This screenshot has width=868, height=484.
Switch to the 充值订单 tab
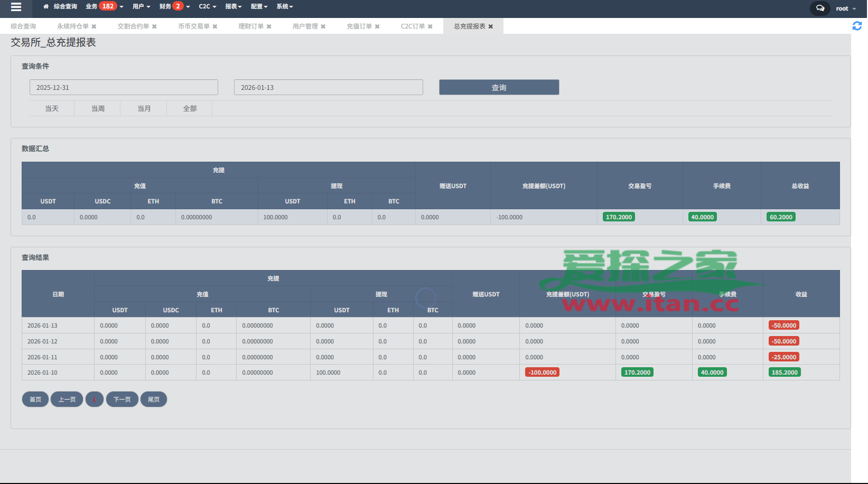pyautogui.click(x=359, y=26)
